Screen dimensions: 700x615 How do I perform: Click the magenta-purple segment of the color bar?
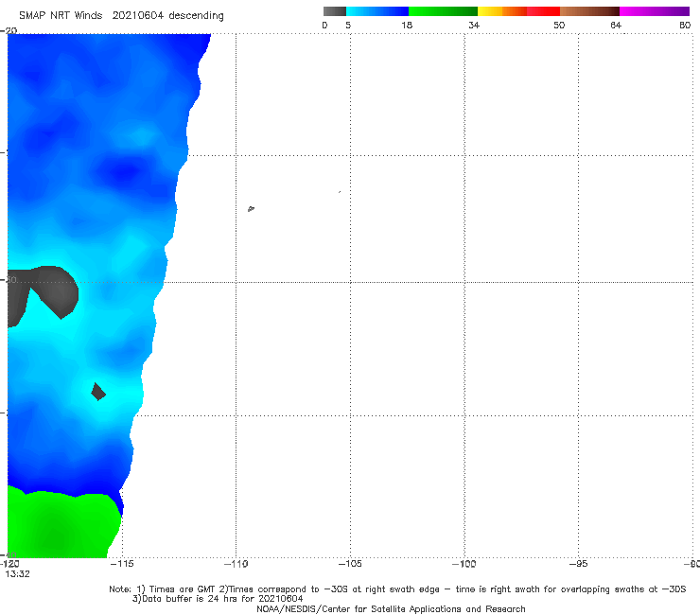pos(655,11)
